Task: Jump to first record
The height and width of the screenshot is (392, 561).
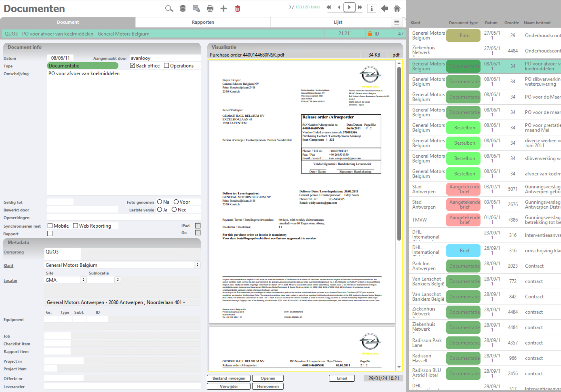Action: [328, 7]
